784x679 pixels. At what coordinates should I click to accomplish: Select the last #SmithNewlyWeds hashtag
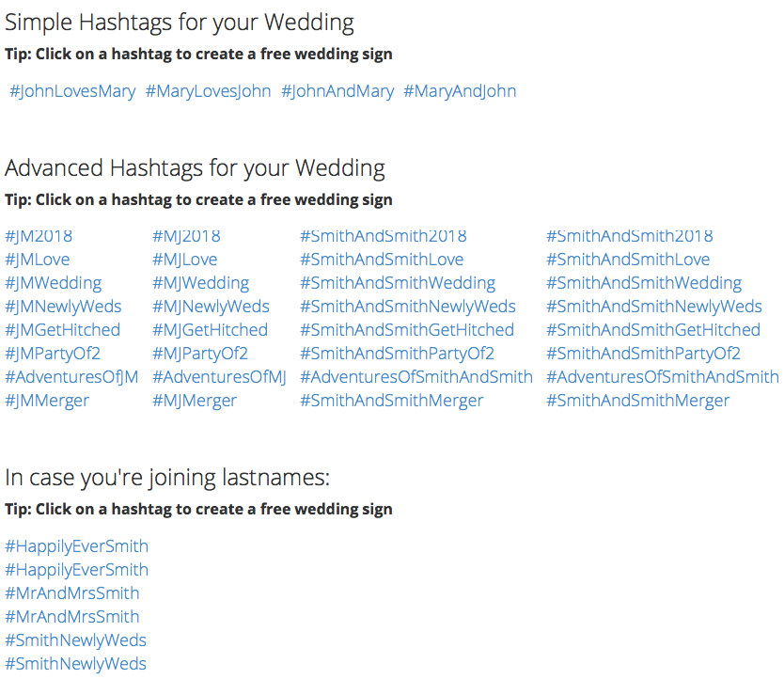click(x=75, y=664)
